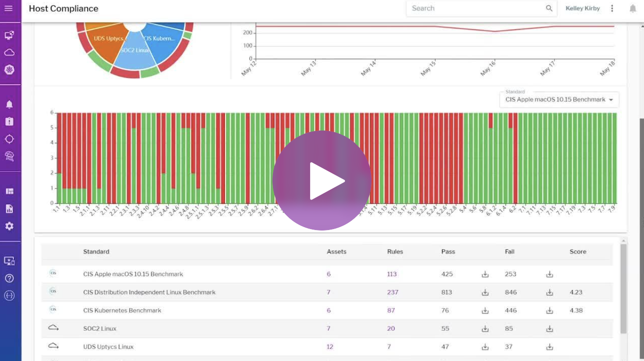Open rules count 87 for CIS Kubernetes

(391, 311)
